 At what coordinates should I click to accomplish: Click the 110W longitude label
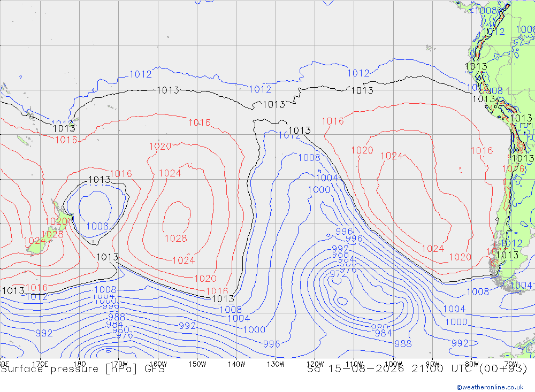pos(354,364)
